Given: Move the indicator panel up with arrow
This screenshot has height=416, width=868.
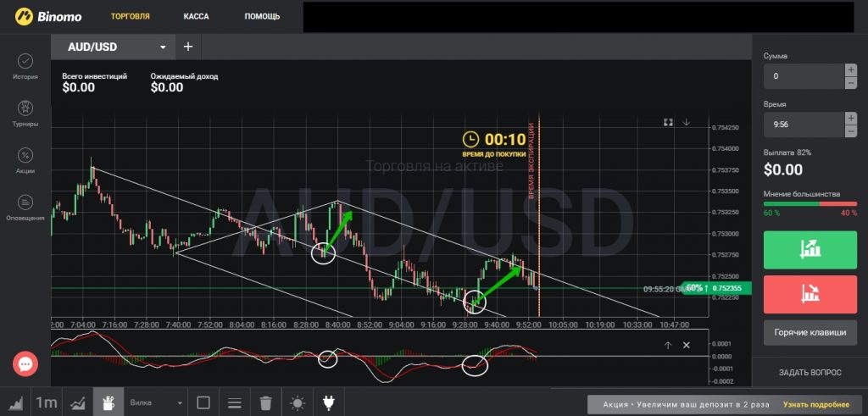Looking at the screenshot, I should click(668, 345).
